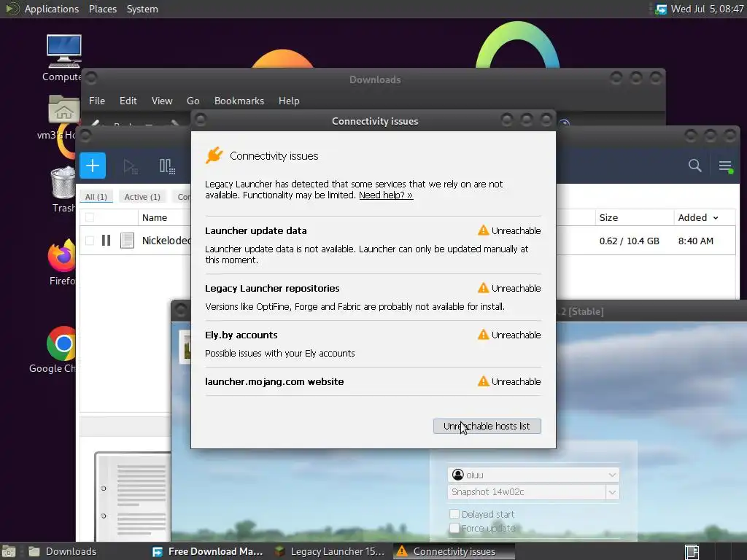This screenshot has height=560, width=747.
Task: Click the add download plus button
Action: 93,166
